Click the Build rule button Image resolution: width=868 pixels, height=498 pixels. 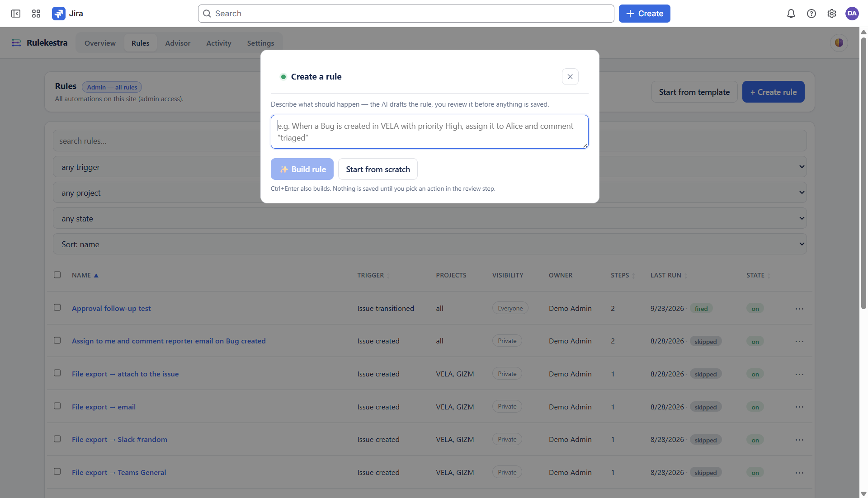click(x=302, y=169)
